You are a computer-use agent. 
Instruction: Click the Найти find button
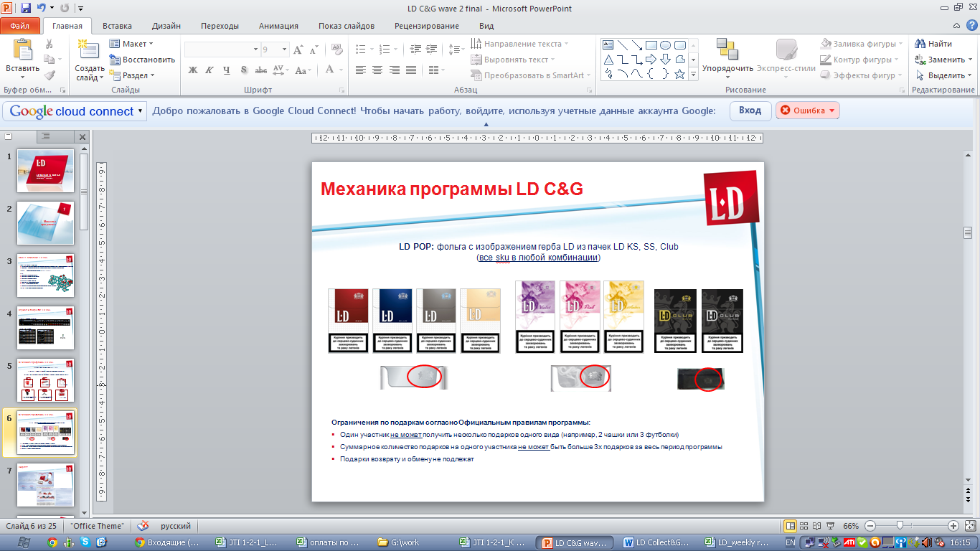(x=935, y=44)
